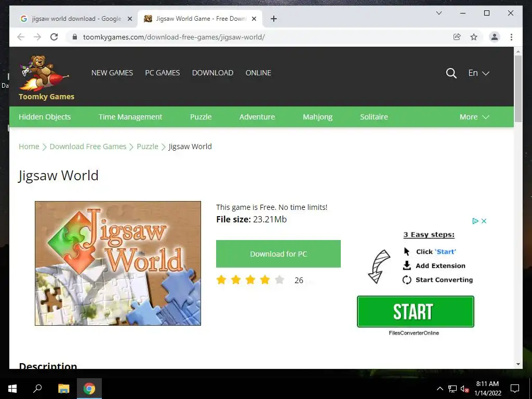532x399 pixels.
Task: Click the muted volume tray icon
Action: [464, 389]
